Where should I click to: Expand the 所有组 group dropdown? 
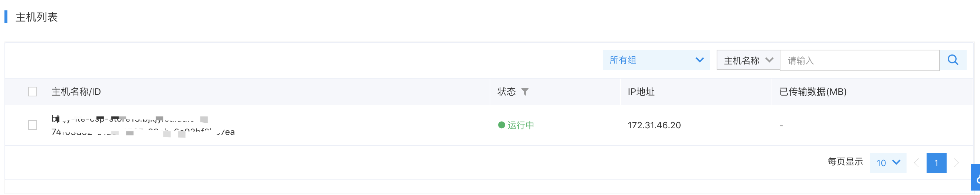click(656, 60)
